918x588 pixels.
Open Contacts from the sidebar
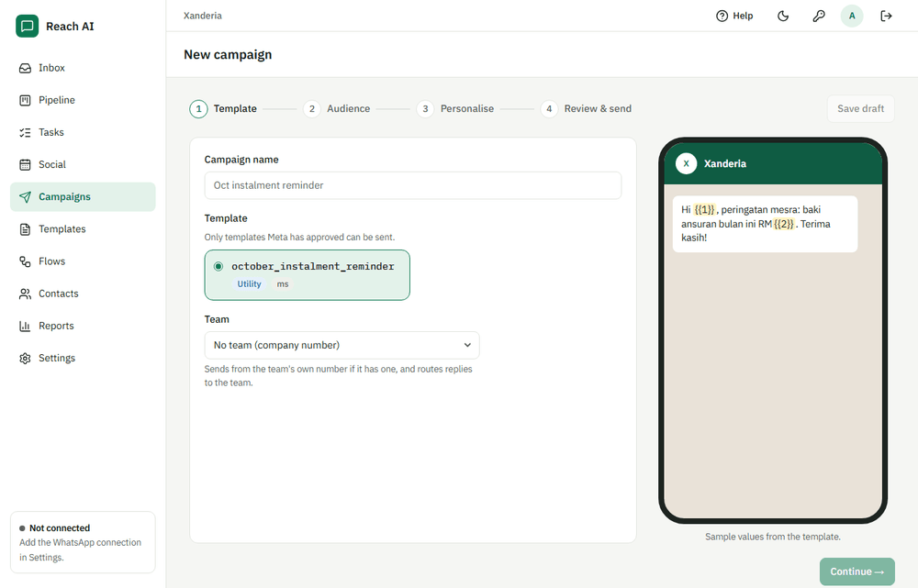[x=83, y=294]
